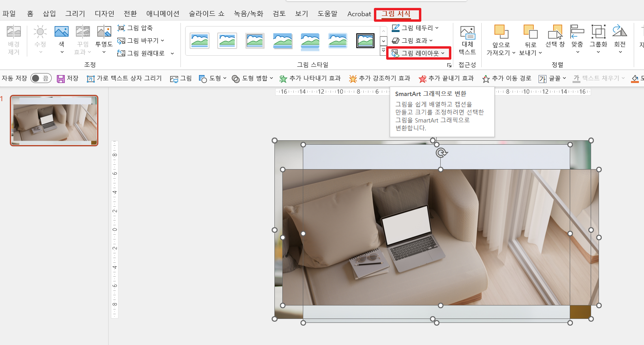Switch to the 그리기 tab
This screenshot has height=345, width=644.
coord(75,14)
